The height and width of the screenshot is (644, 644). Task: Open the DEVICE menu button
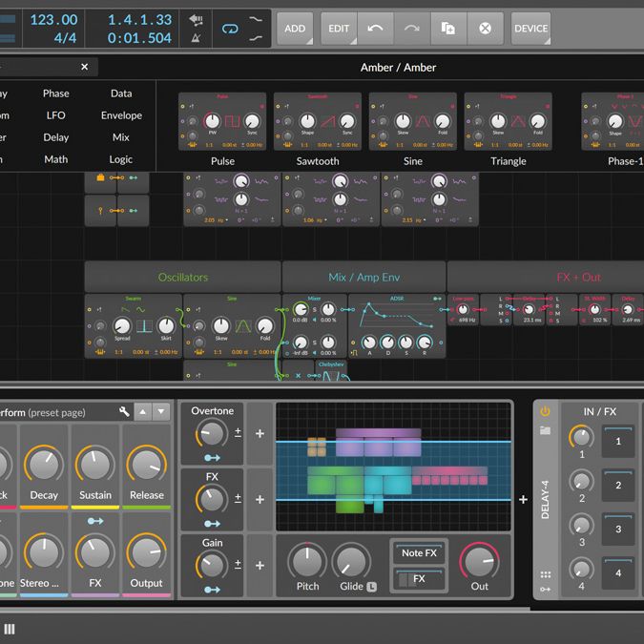click(x=530, y=29)
